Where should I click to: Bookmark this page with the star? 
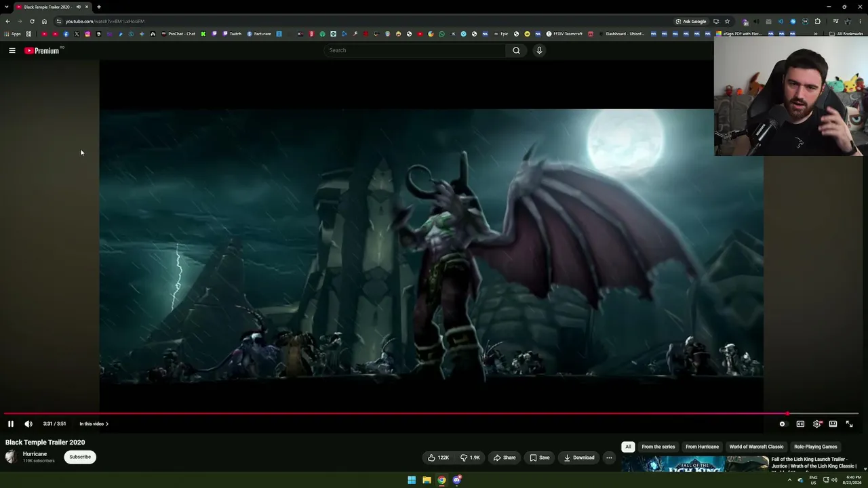click(727, 21)
